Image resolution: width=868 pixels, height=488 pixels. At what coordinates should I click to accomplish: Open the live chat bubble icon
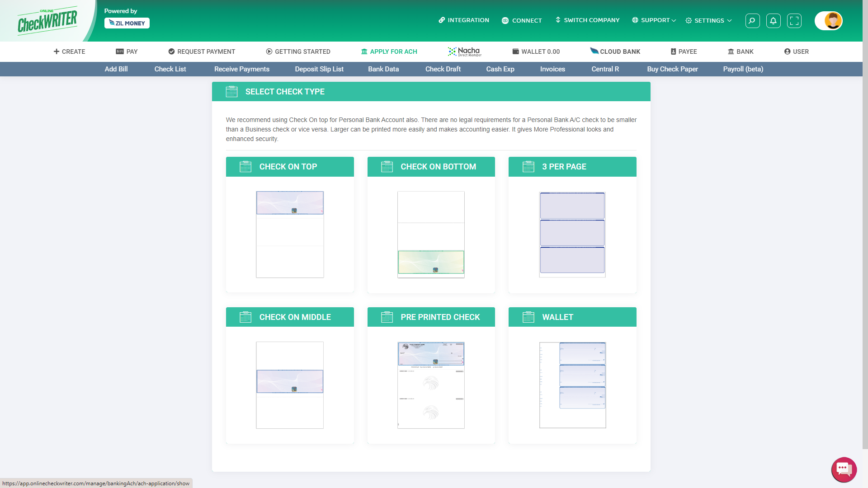click(x=844, y=469)
